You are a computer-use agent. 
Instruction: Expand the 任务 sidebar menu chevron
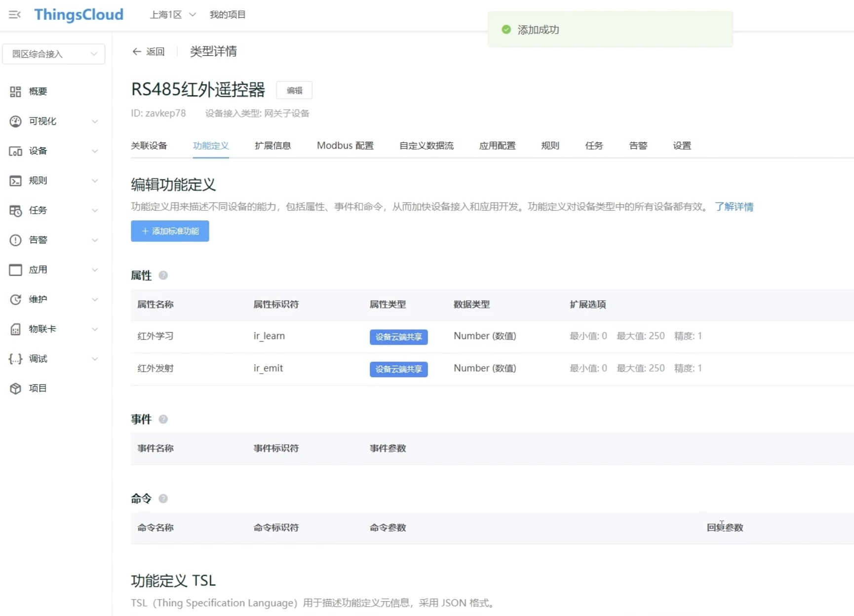pyautogui.click(x=95, y=210)
